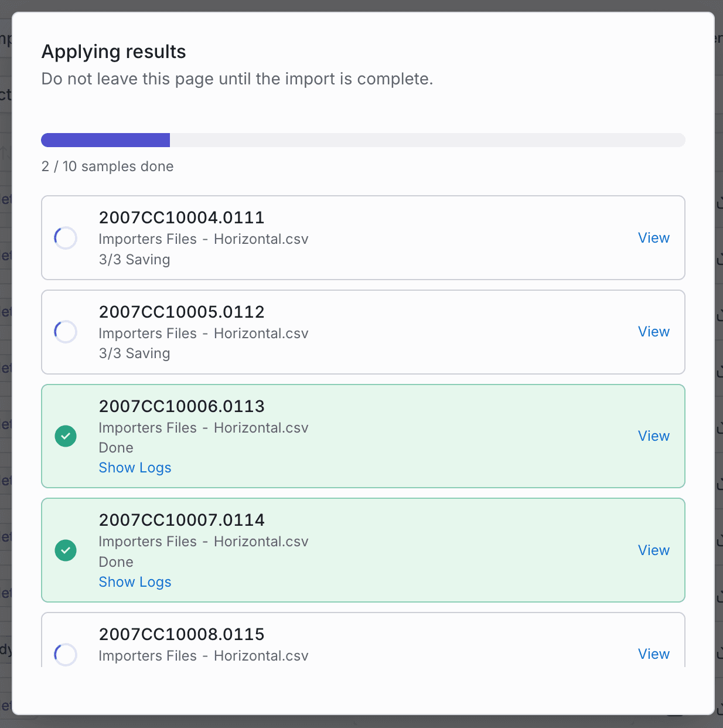
Task: Click 'Done' status under 2007CC10006.0113
Action: coord(116,448)
